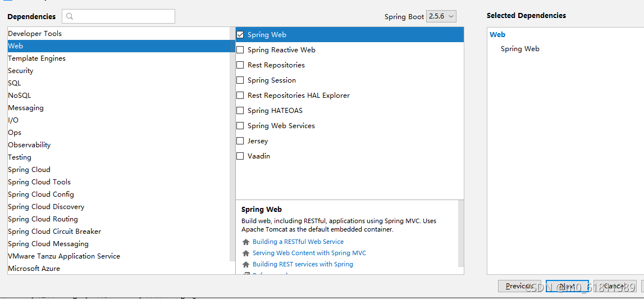Tick the Rest Repositories checkbox
Image resolution: width=644 pixels, height=299 pixels.
coord(240,65)
